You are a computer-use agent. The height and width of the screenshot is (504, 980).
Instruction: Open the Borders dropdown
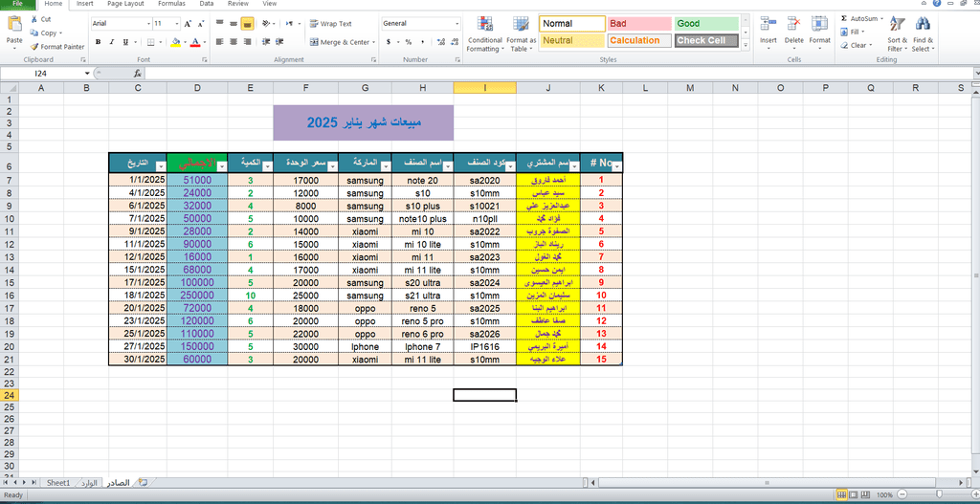pyautogui.click(x=160, y=42)
